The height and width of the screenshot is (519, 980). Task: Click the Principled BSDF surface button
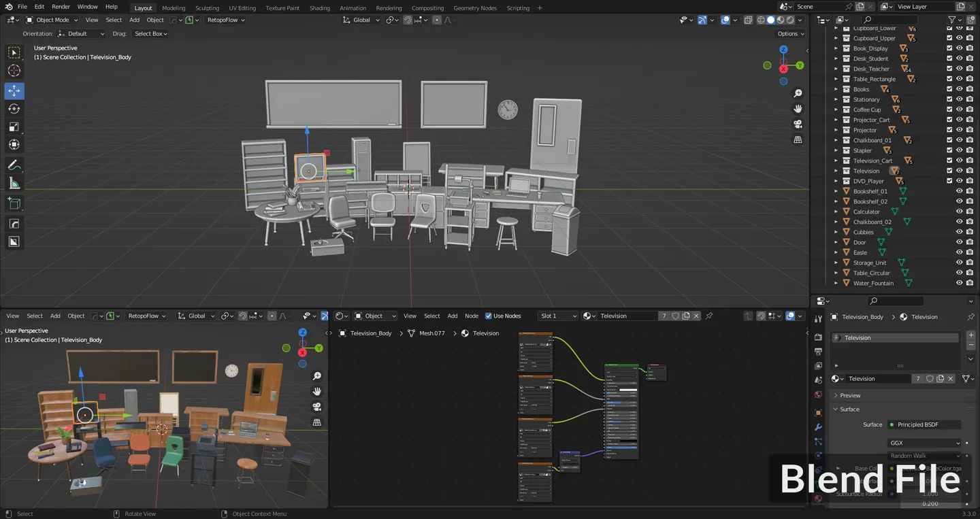coord(924,424)
